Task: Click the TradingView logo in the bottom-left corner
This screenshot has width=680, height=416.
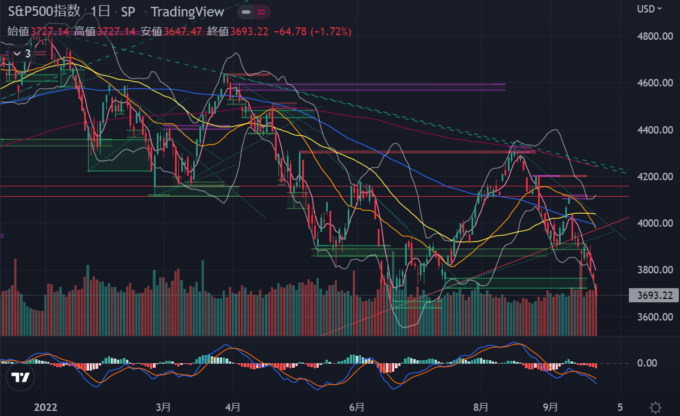Action: (18, 378)
